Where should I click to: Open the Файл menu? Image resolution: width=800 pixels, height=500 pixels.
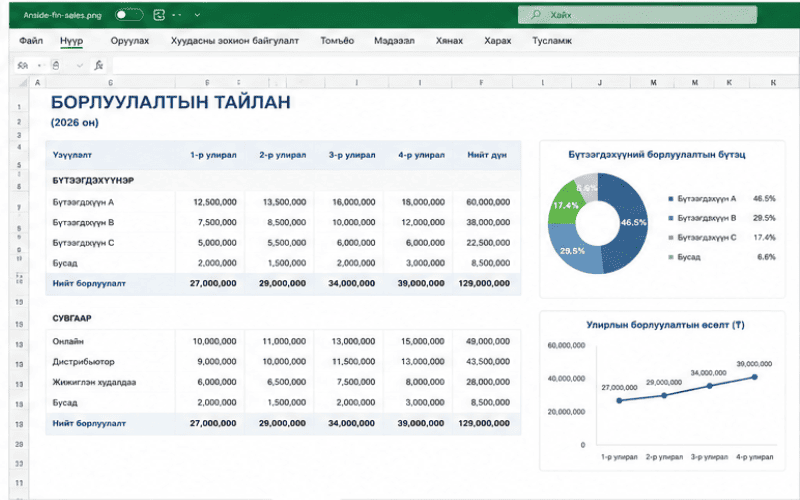click(31, 40)
